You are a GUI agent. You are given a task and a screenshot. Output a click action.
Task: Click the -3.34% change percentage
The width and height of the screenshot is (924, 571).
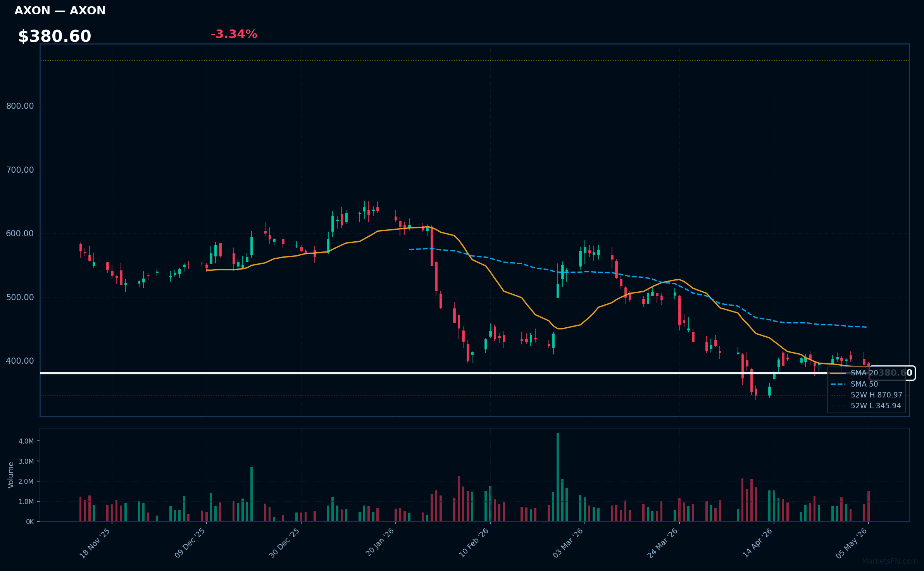[234, 34]
